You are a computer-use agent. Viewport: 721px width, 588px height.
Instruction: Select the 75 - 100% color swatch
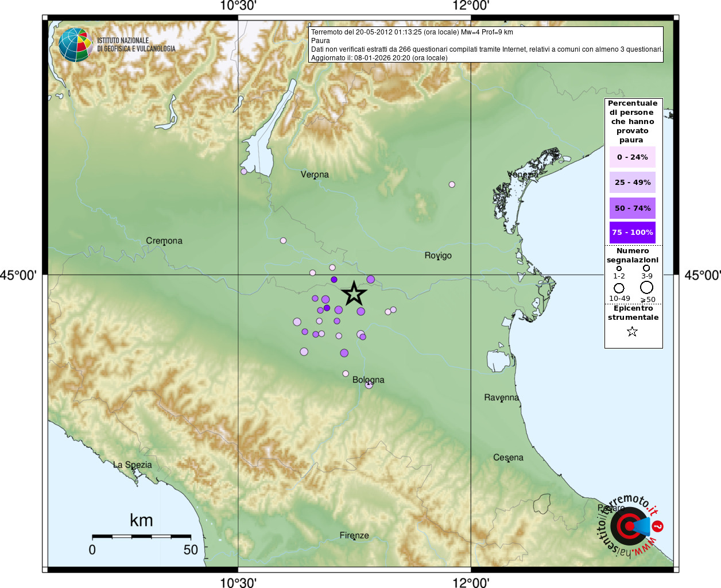(x=633, y=233)
